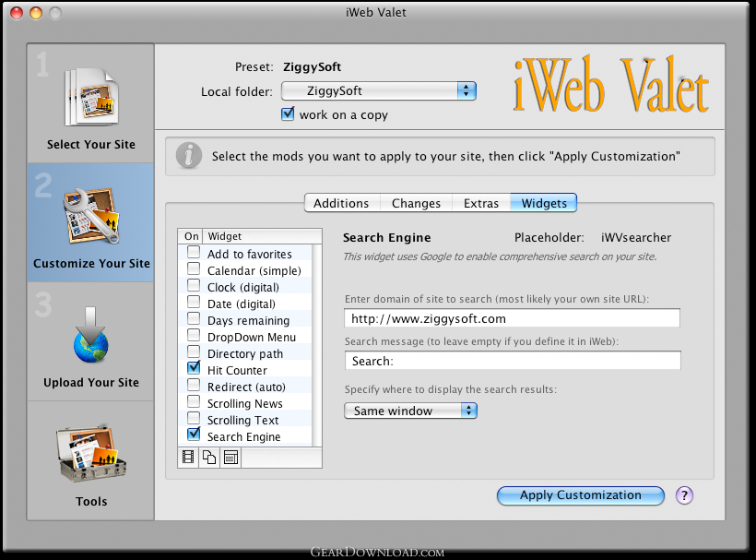Open the Select Your Site step

click(x=90, y=103)
